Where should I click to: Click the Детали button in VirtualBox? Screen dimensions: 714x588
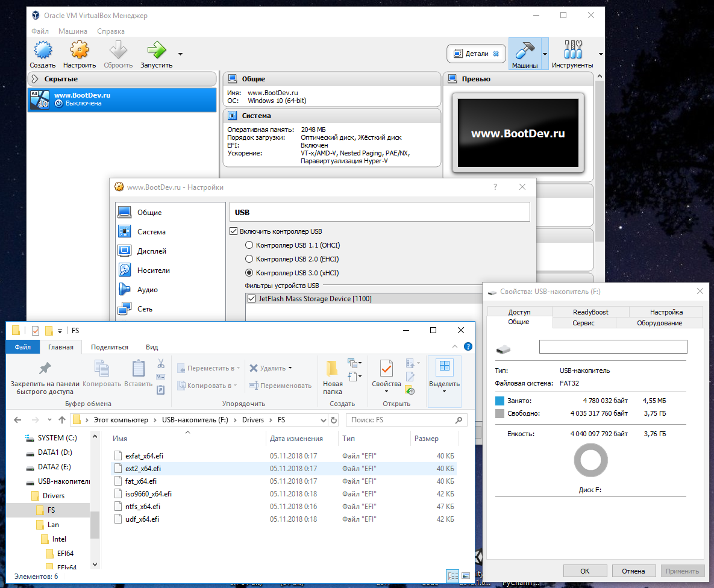(476, 54)
